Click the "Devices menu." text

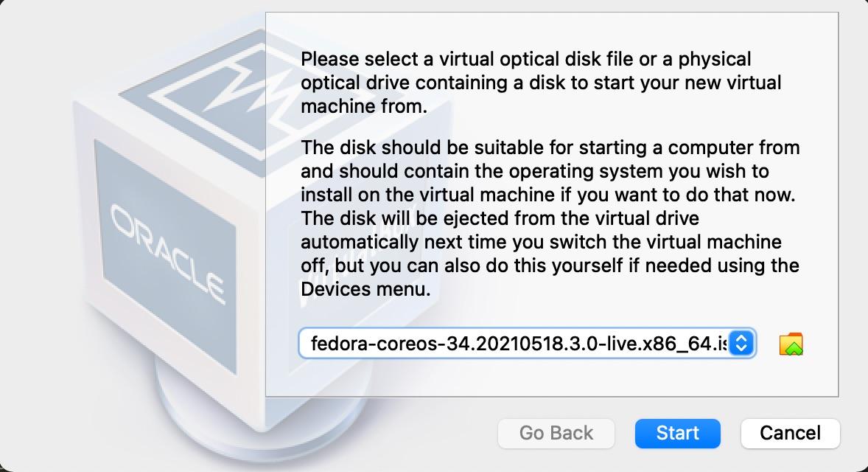(365, 290)
